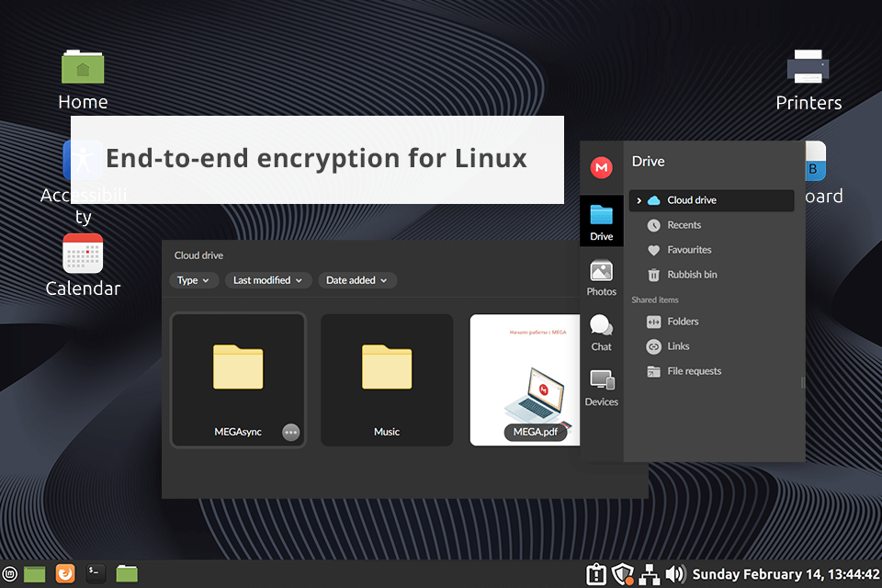Viewport: 882px width, 588px height.
Task: Click the red MEGA logo icon
Action: [x=601, y=167]
